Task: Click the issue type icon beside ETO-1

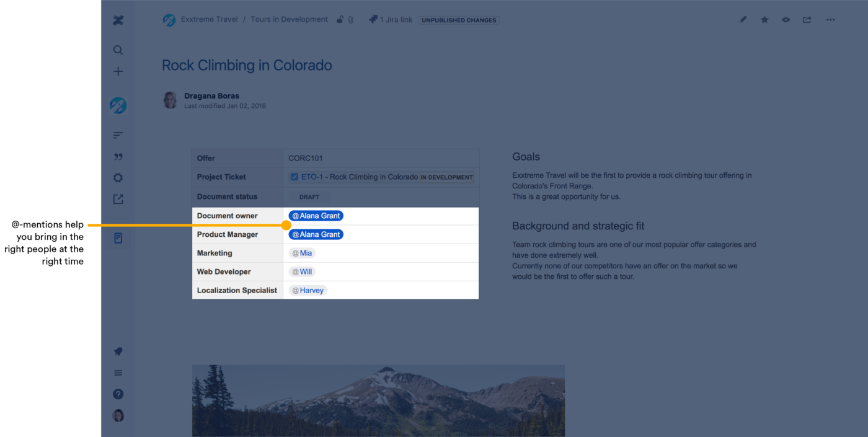Action: pyautogui.click(x=294, y=177)
